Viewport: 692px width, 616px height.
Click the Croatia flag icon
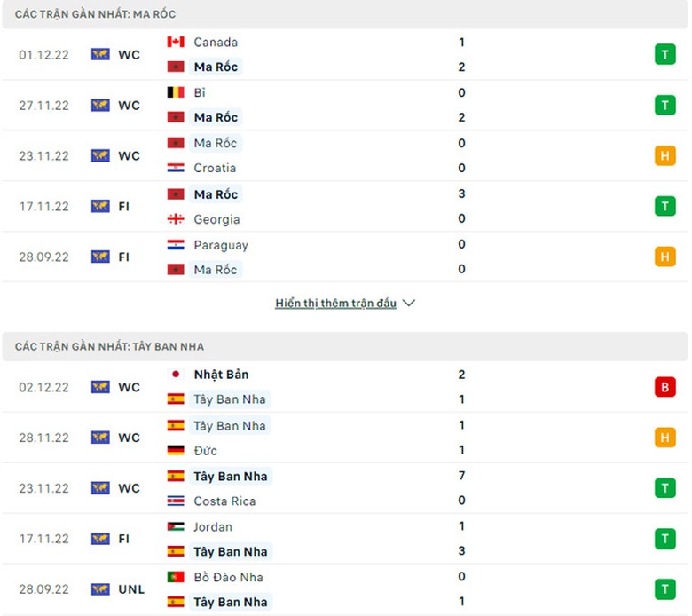coord(176,168)
